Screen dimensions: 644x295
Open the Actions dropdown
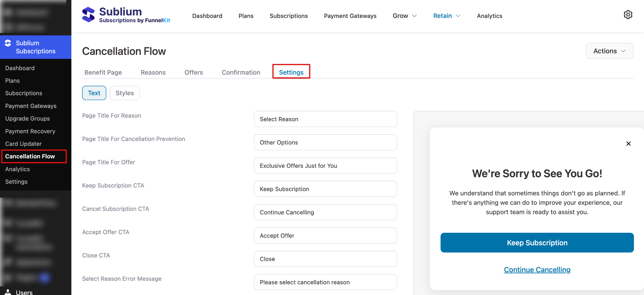(609, 51)
